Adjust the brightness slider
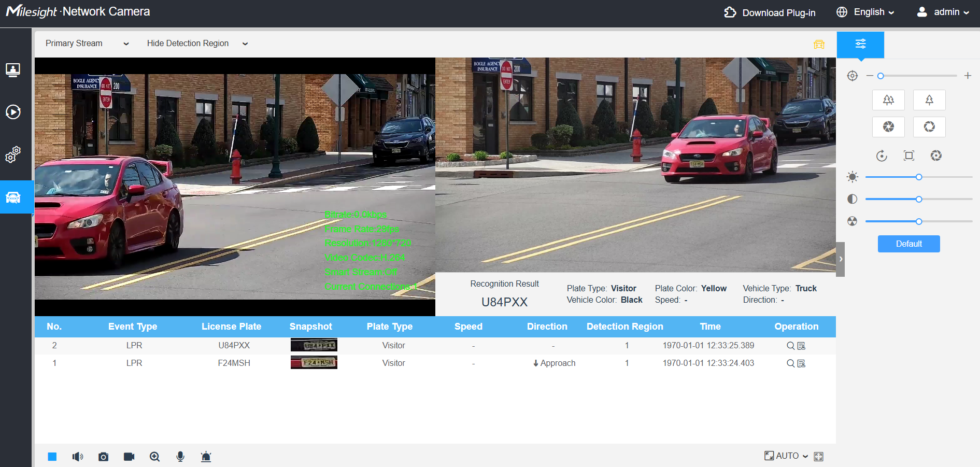Image resolution: width=980 pixels, height=467 pixels. coord(919,177)
